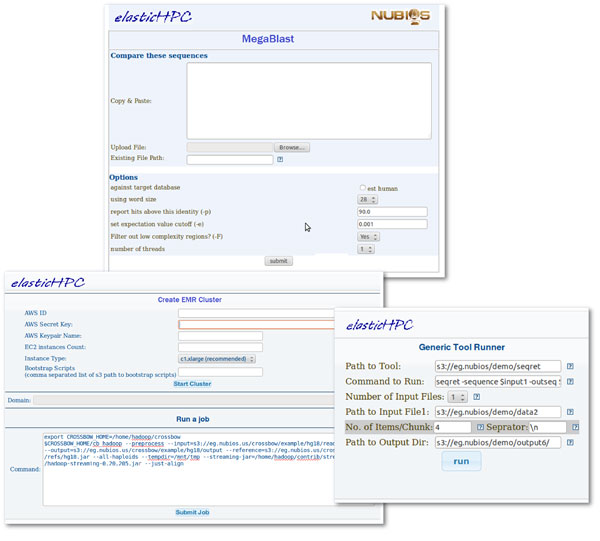Click into the Copy & Paste sequence textarea
600x541 pixels.
point(309,101)
